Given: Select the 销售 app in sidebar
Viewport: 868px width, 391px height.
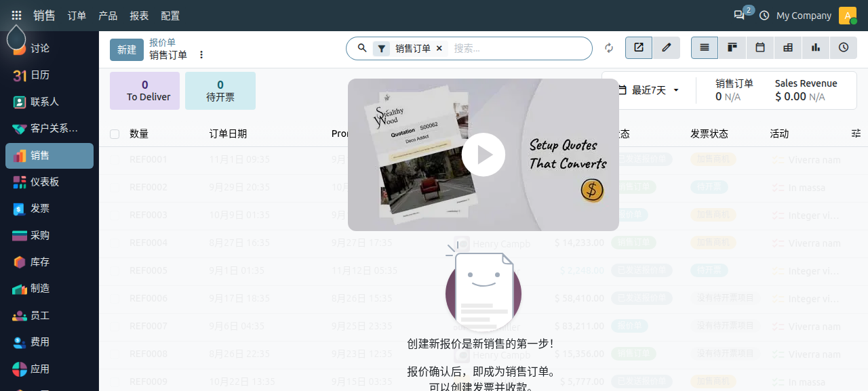Looking at the screenshot, I should pyautogui.click(x=50, y=155).
